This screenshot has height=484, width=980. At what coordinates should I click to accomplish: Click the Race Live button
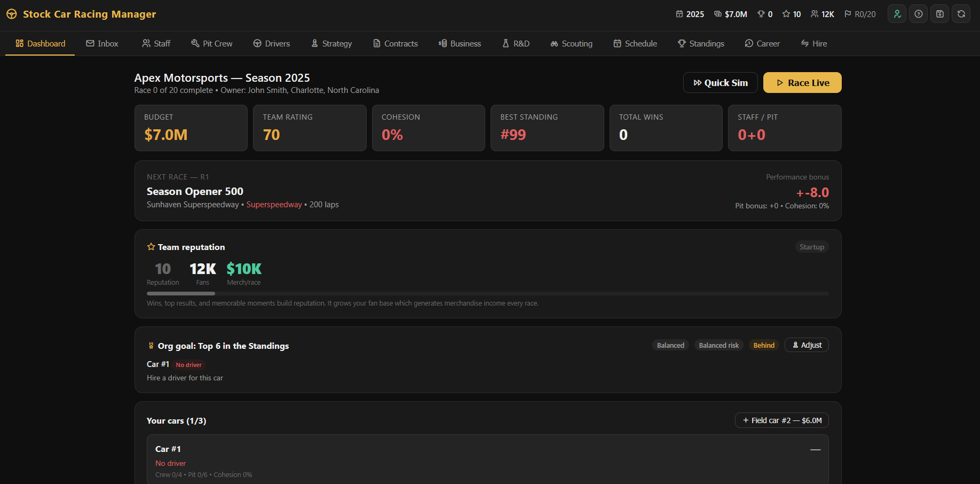pyautogui.click(x=802, y=83)
